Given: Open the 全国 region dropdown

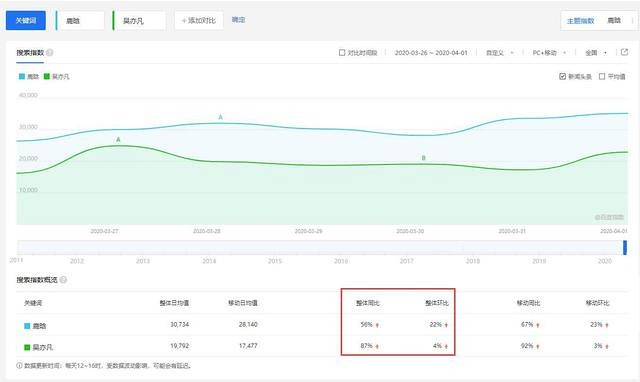Looking at the screenshot, I should point(596,53).
